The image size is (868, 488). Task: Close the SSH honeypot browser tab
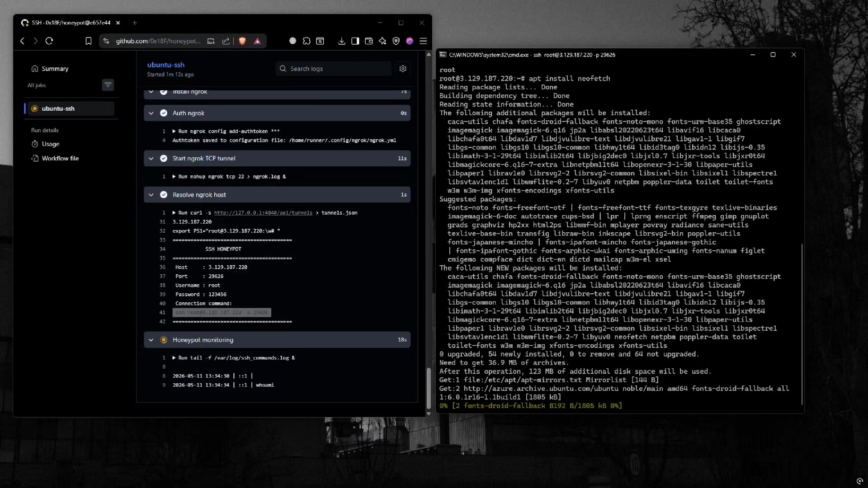click(118, 23)
